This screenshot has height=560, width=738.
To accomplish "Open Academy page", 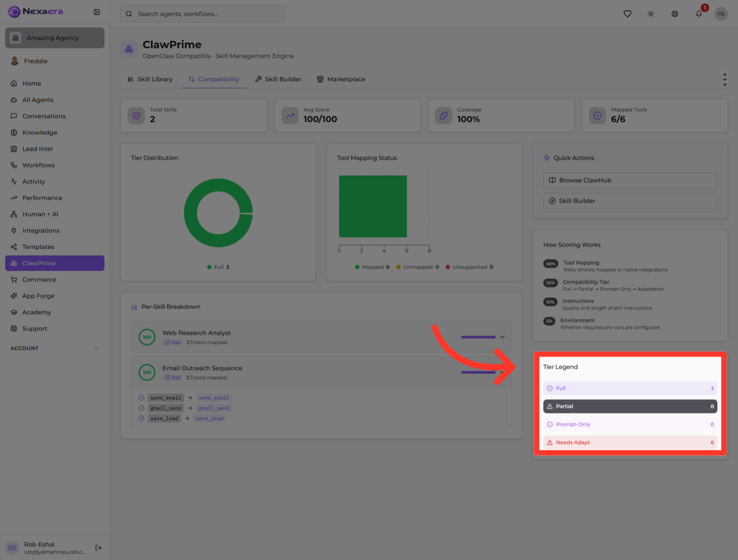I will coord(55,312).
